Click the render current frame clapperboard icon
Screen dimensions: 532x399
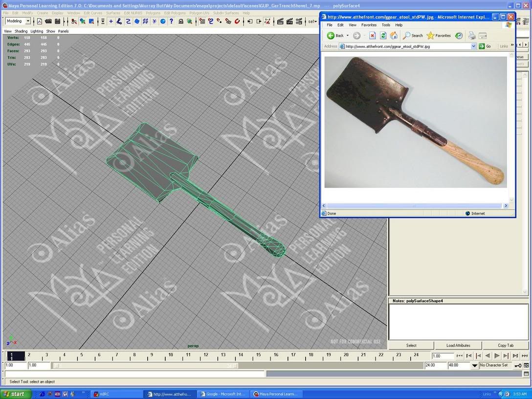280,22
